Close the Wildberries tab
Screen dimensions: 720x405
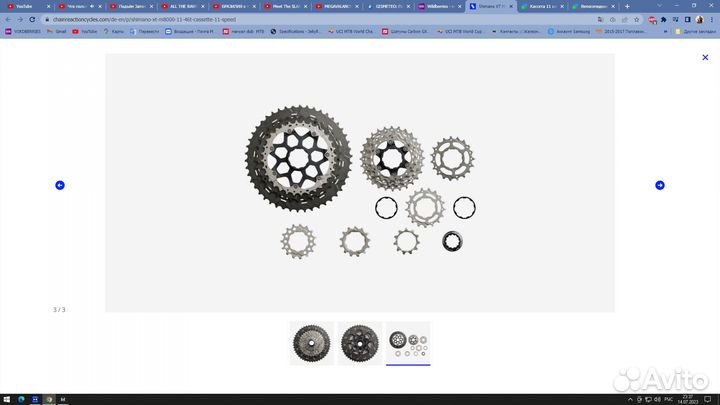(x=460, y=6)
